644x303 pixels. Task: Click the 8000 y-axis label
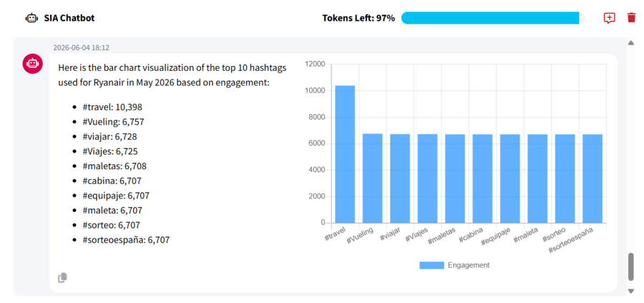tap(317, 117)
